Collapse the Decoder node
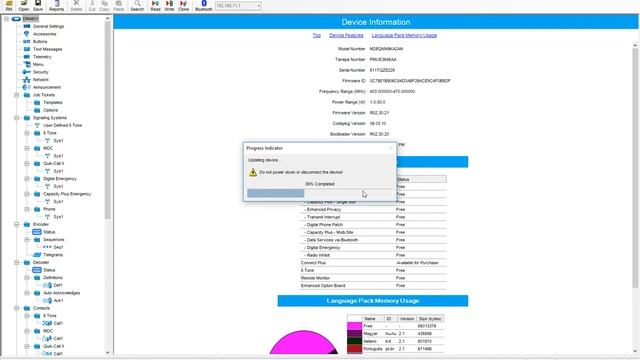The width and height of the screenshot is (640, 360). [17, 262]
